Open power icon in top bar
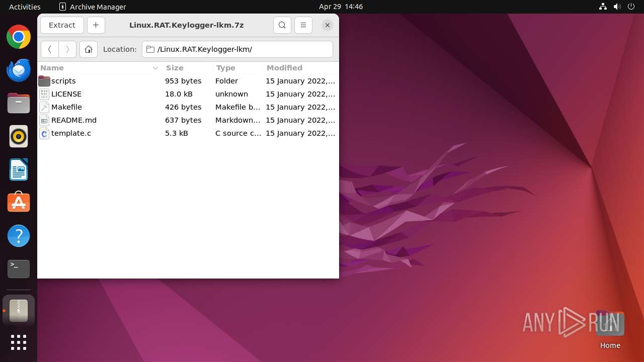 tap(631, 7)
